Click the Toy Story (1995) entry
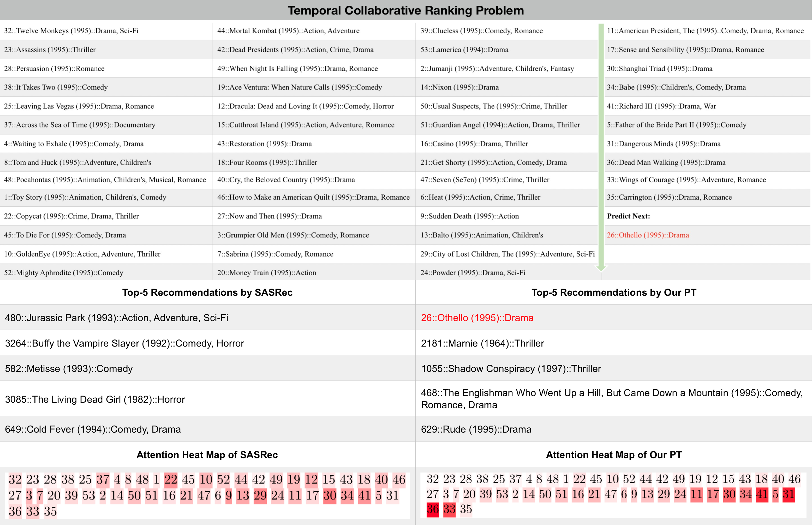 coord(85,197)
